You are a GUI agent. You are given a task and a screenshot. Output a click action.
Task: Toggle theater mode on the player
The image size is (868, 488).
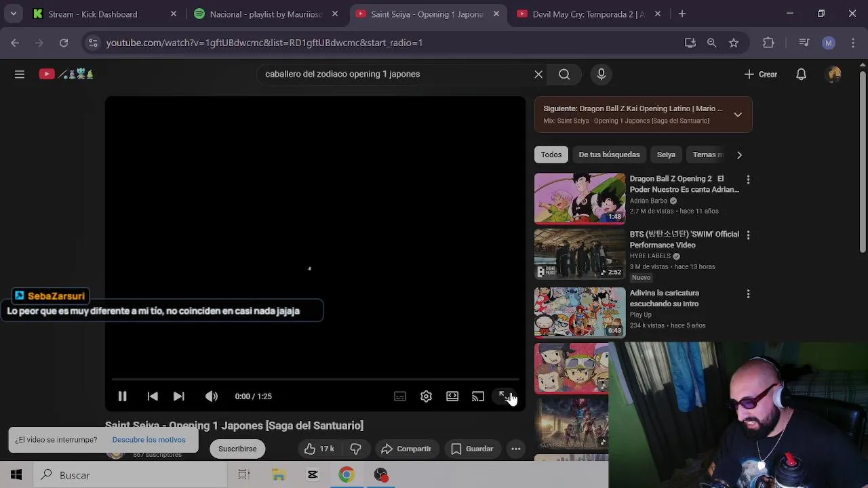click(x=452, y=396)
